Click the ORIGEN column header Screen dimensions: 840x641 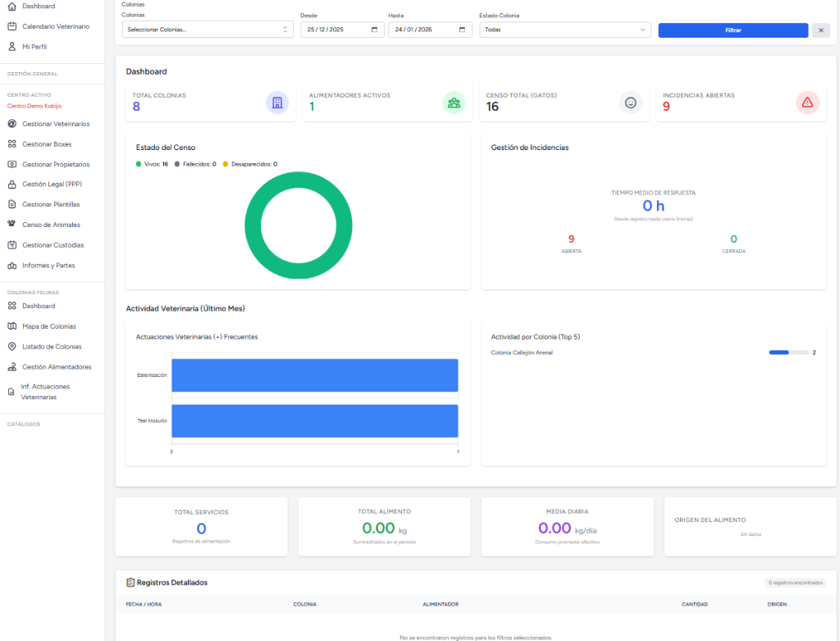click(x=777, y=605)
